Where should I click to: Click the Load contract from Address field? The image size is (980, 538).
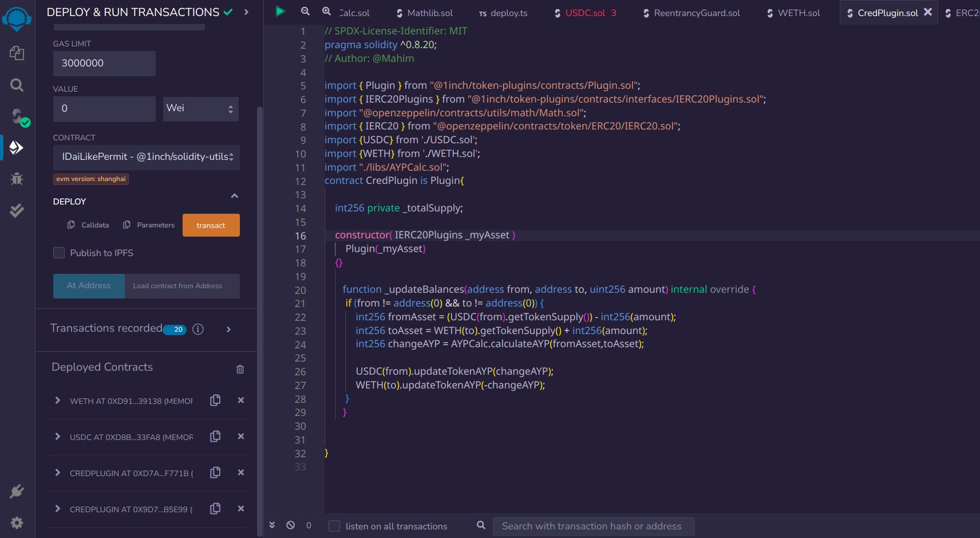[182, 286]
